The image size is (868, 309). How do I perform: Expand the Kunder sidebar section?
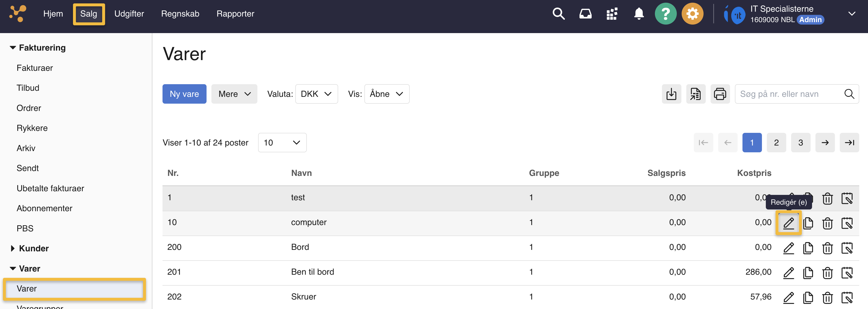coord(33,248)
